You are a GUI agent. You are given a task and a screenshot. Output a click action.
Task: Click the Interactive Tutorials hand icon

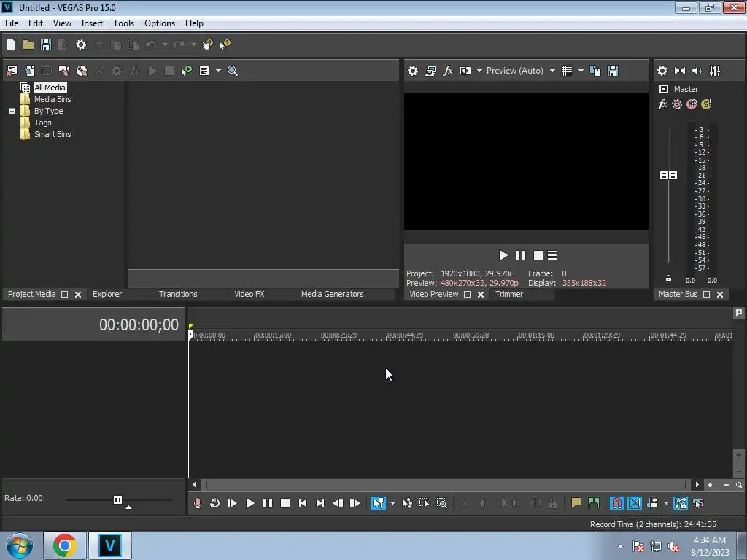[x=207, y=44]
